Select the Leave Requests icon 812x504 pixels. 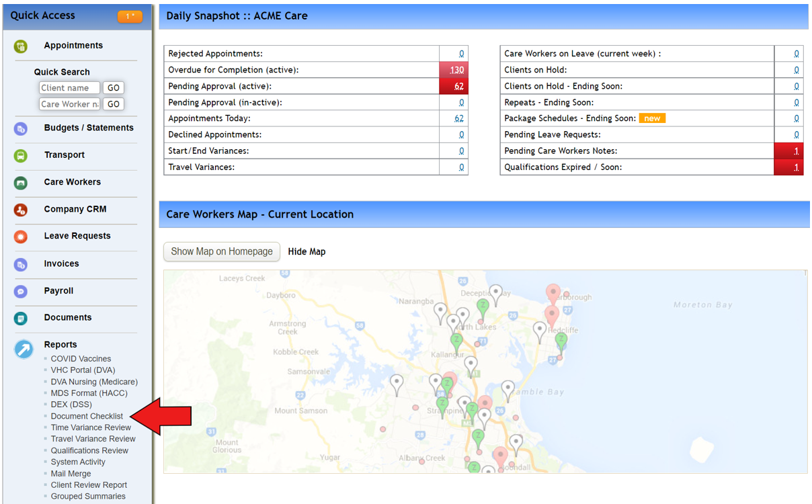(x=20, y=236)
